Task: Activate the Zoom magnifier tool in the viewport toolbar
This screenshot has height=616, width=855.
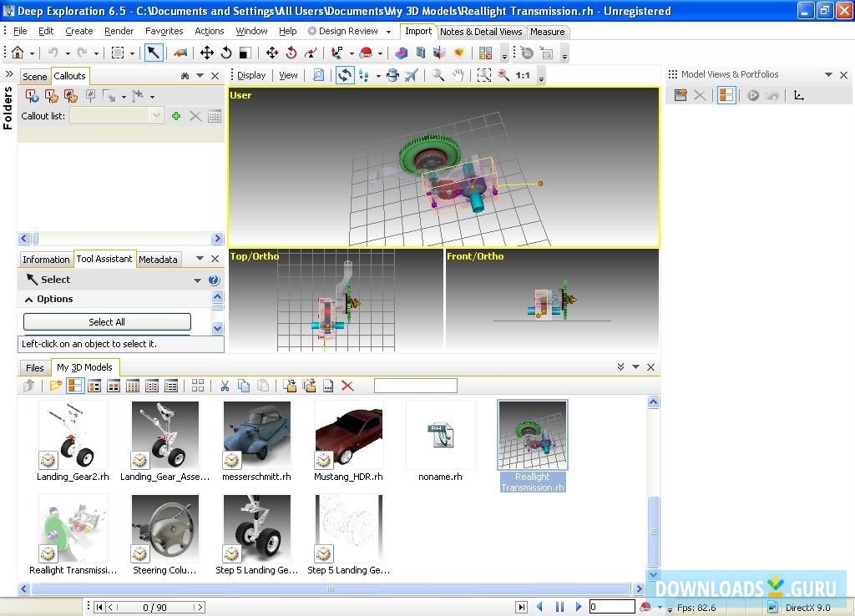Action: pyautogui.click(x=438, y=75)
